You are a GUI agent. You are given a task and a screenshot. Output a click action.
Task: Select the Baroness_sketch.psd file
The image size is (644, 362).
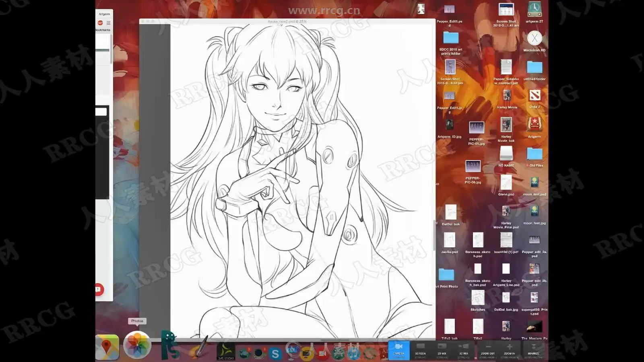click(478, 240)
